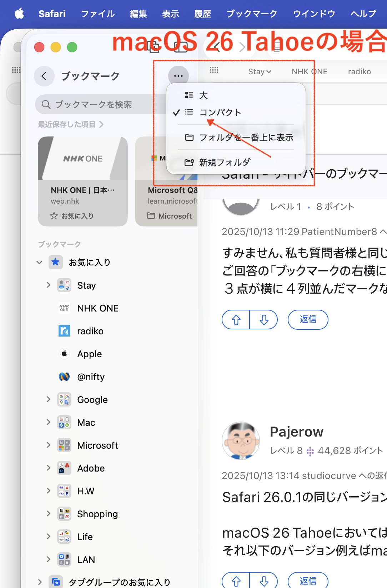The height and width of the screenshot is (588, 387).
Task: Click the Life folder icon
Action: [x=64, y=537]
